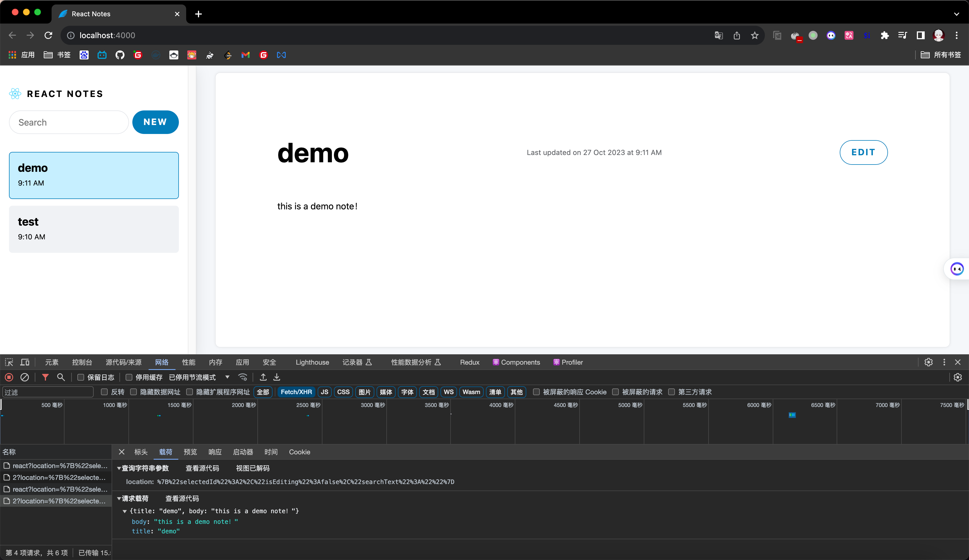This screenshot has width=969, height=560.
Task: Click the stop recording network log icon
Action: click(x=9, y=378)
